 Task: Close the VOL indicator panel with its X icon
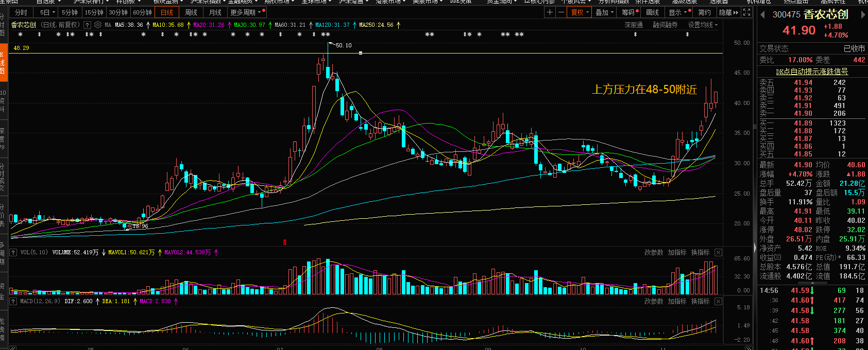point(718,252)
